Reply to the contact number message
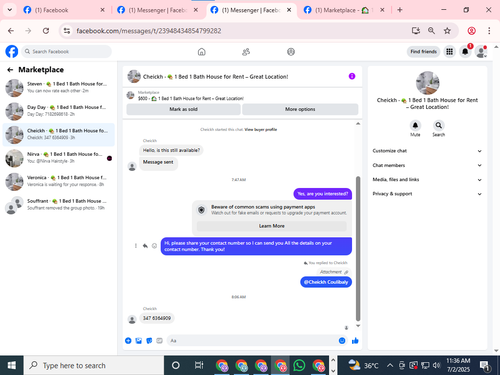Screen dimensions: 500x375 [145, 246]
